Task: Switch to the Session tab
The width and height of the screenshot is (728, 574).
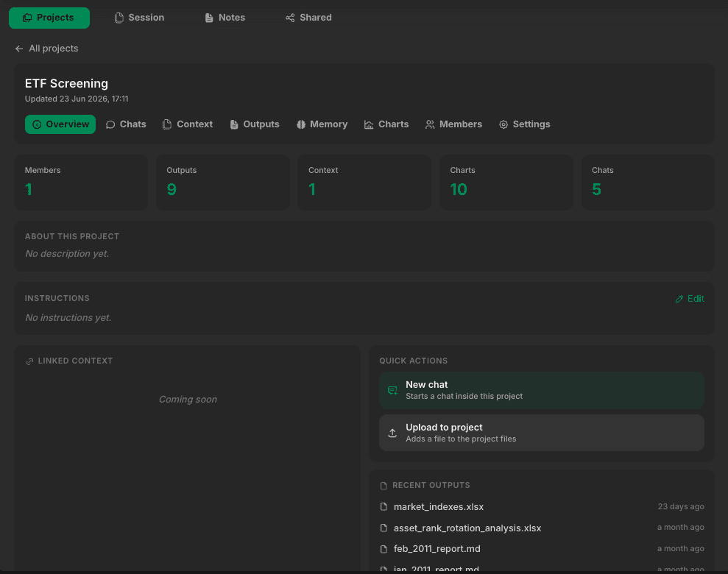Action: pos(139,18)
